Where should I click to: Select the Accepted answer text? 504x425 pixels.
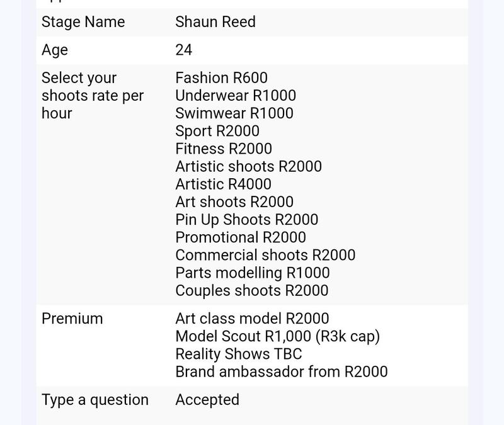[x=207, y=400]
